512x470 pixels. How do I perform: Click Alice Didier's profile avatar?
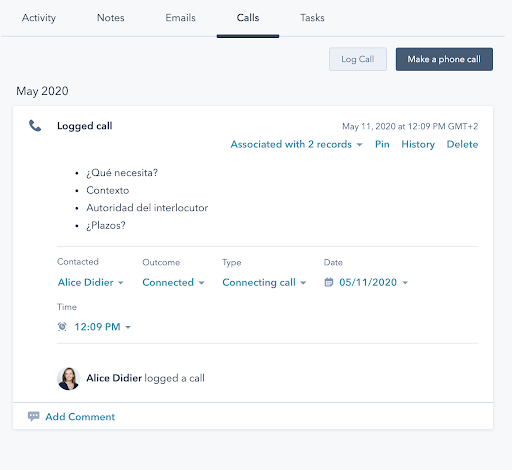pyautogui.click(x=69, y=379)
